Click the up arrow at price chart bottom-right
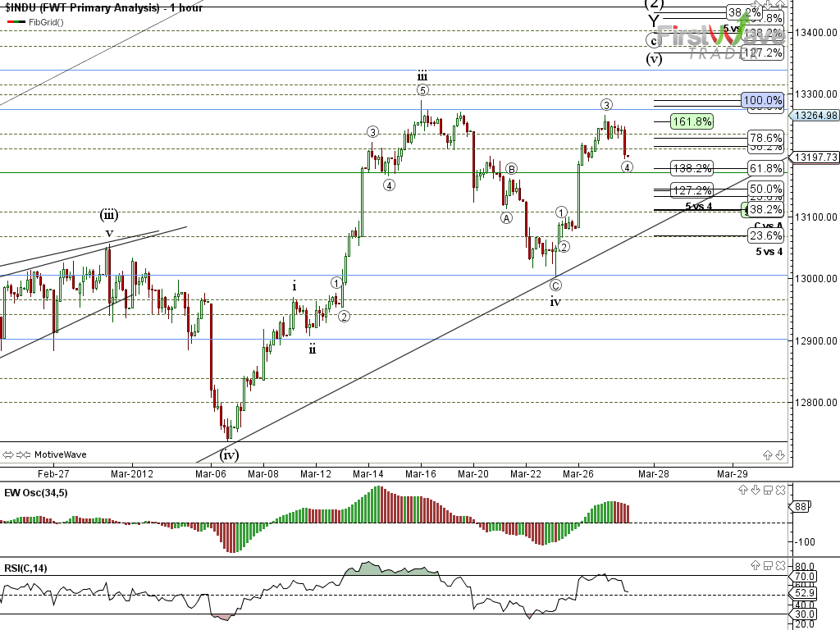The image size is (840, 630). tap(767, 454)
